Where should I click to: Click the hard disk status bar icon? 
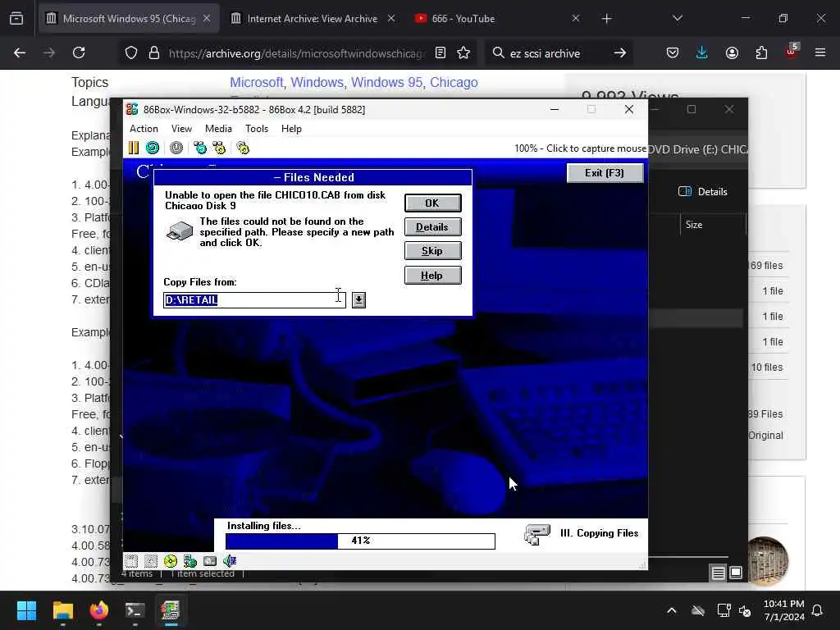[x=210, y=561]
